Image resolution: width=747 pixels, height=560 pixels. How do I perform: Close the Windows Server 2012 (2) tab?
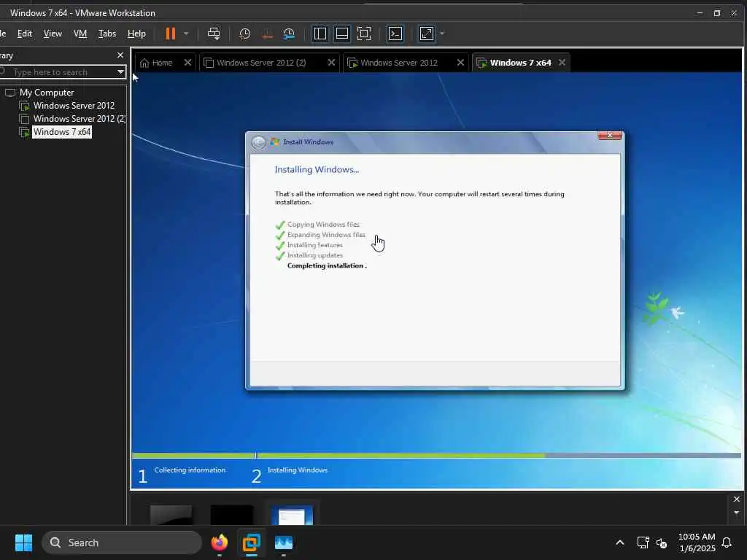coord(331,63)
